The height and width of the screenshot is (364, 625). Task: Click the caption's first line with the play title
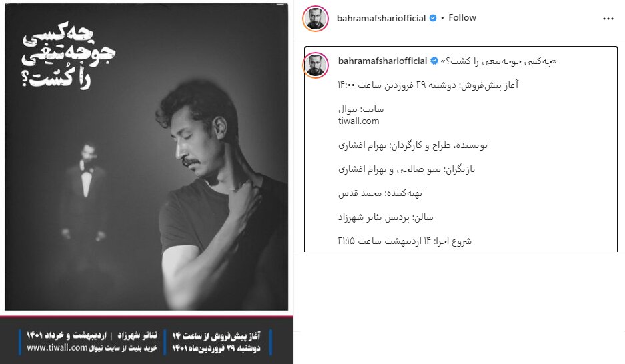498,61
